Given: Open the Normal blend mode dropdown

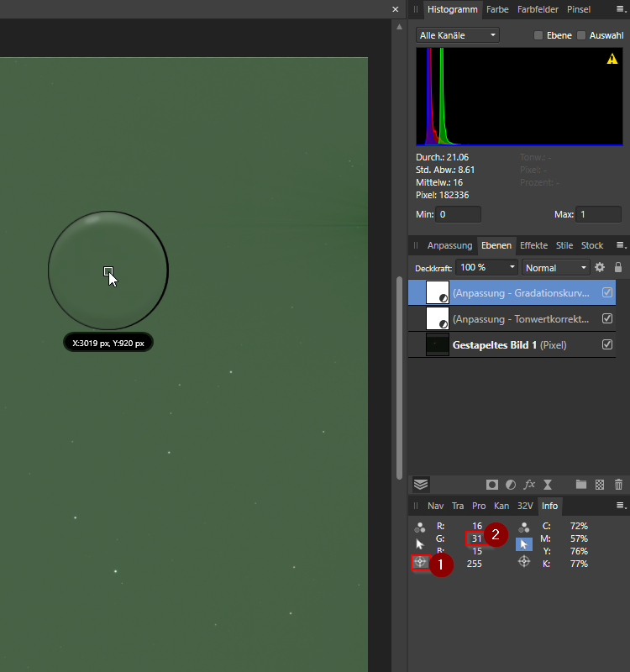Looking at the screenshot, I should click(x=555, y=268).
